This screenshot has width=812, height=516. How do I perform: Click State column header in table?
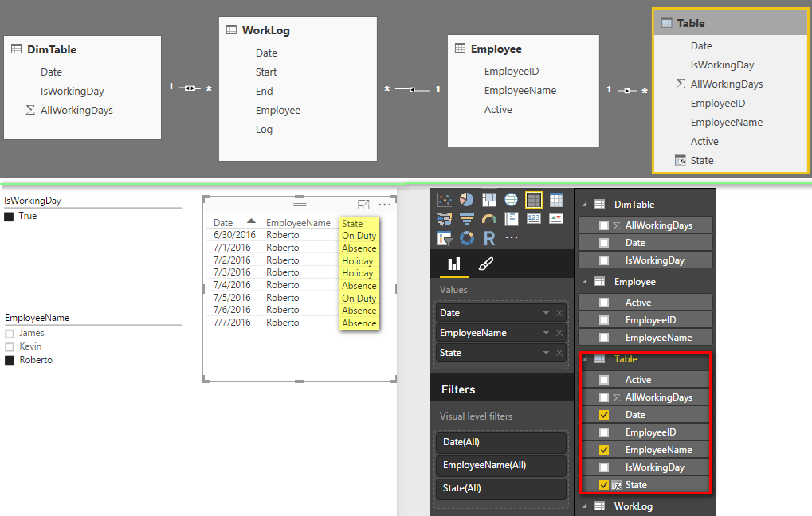point(352,224)
